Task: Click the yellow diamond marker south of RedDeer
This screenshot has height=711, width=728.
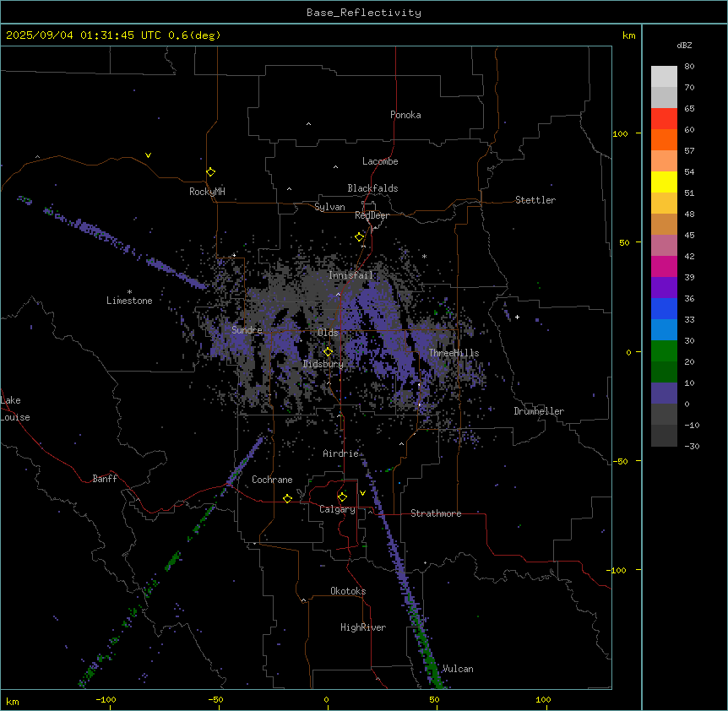Action: (x=359, y=237)
